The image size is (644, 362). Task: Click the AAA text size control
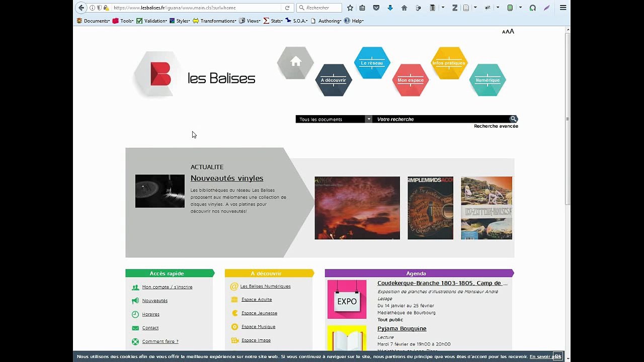click(x=508, y=31)
